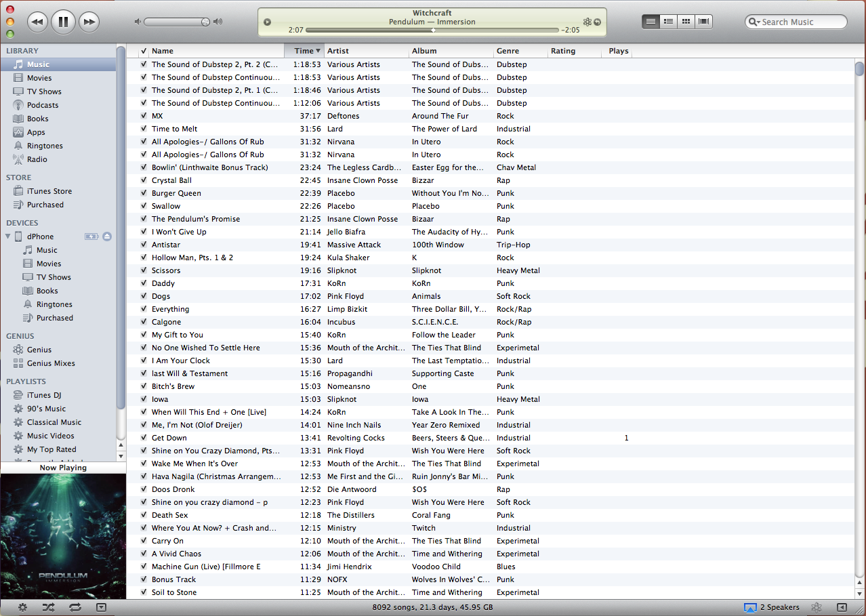Uncheck the song Get Down
866x616 pixels.
coord(144,438)
